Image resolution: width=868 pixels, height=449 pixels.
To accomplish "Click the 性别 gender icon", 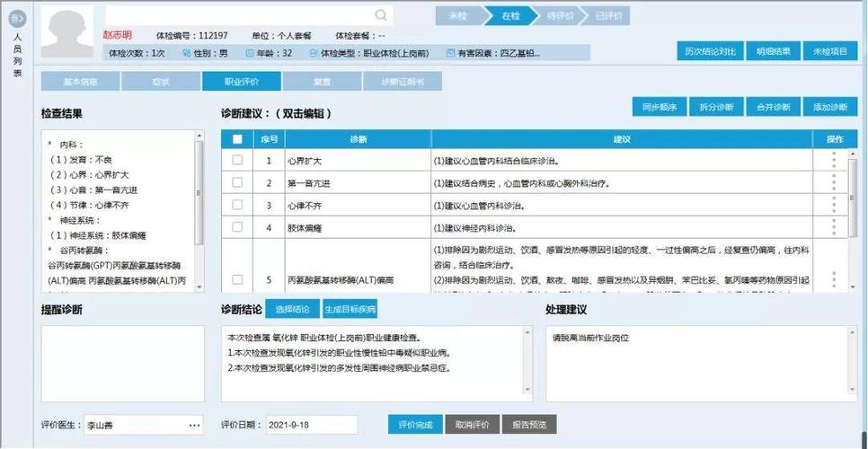I will click(x=187, y=53).
